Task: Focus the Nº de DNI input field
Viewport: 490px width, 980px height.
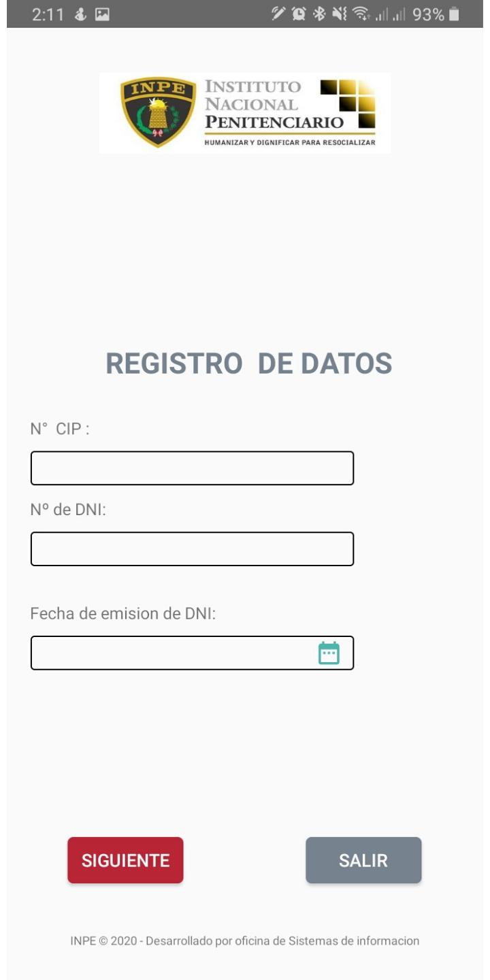Action: pos(192,549)
